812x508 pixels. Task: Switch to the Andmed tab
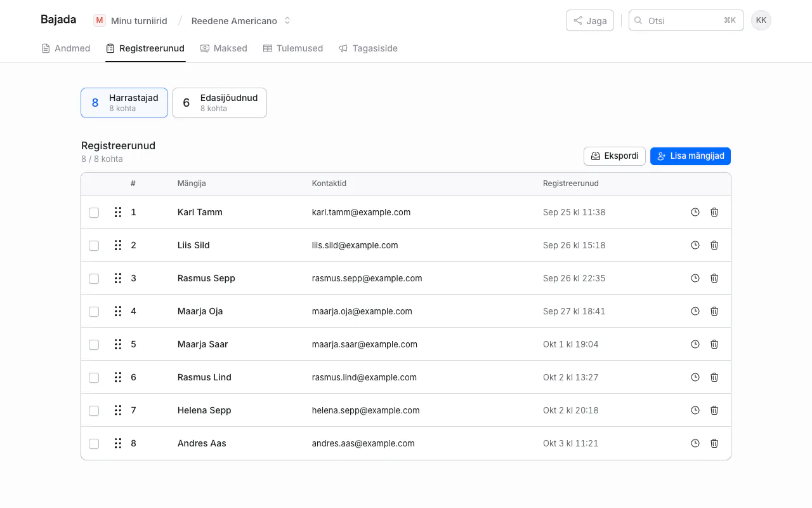(66, 48)
